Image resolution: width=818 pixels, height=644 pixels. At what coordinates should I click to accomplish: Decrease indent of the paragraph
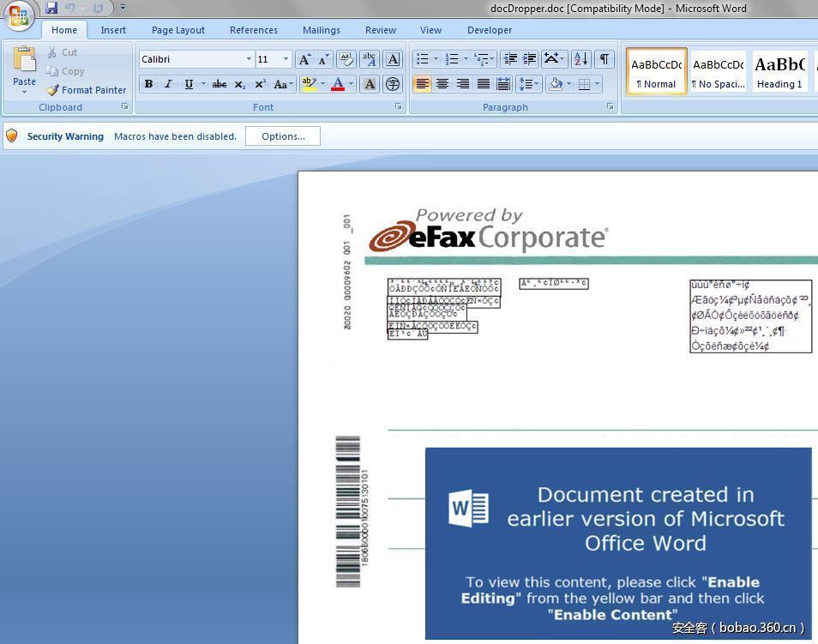pyautogui.click(x=510, y=59)
